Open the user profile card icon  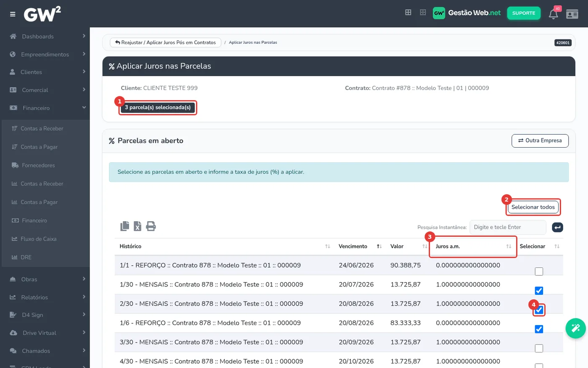572,14
